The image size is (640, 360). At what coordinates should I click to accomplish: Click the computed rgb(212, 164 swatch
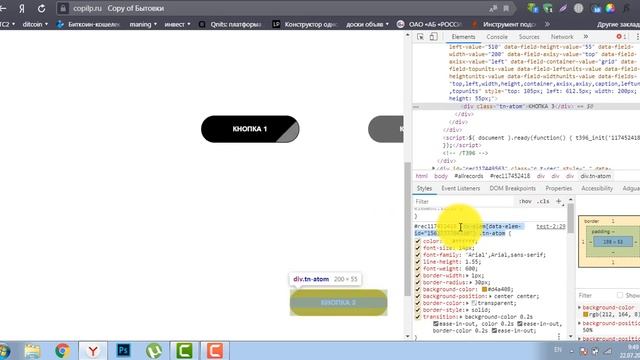pos(585,314)
